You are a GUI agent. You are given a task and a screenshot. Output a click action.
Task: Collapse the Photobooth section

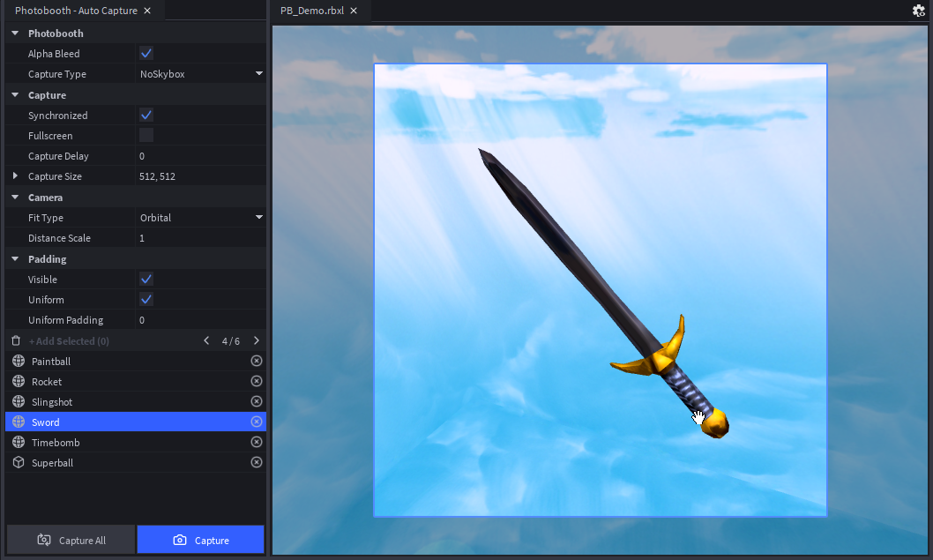tap(16, 34)
